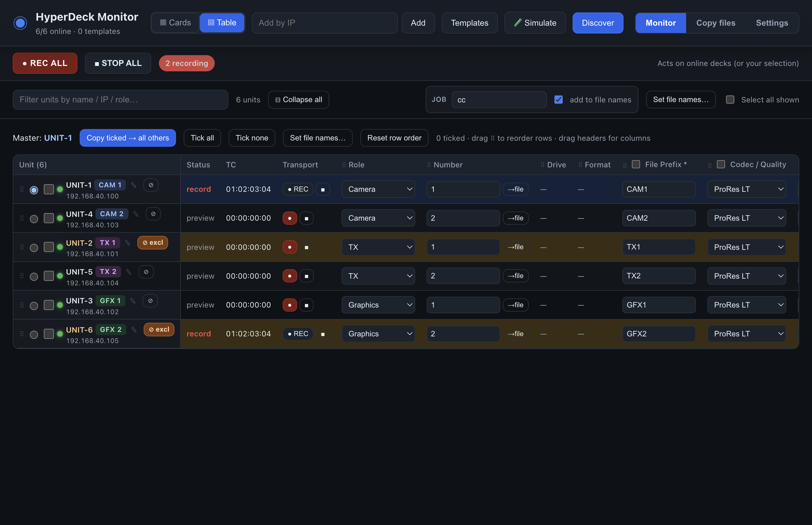The width and height of the screenshot is (812, 525).
Task: Enable Select all shown checkbox
Action: (730, 100)
